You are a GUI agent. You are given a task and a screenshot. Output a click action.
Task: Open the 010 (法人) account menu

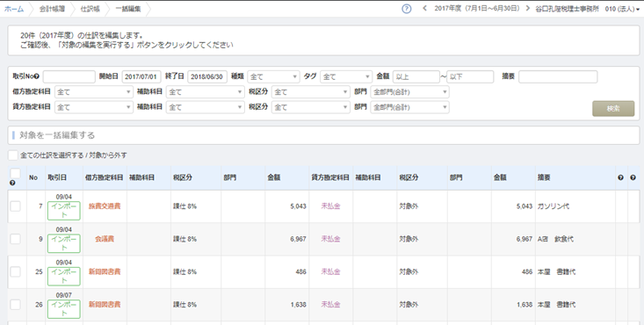[622, 9]
